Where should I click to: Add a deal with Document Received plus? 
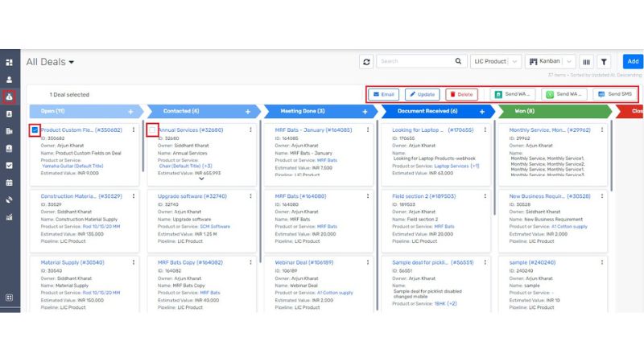pyautogui.click(x=481, y=112)
